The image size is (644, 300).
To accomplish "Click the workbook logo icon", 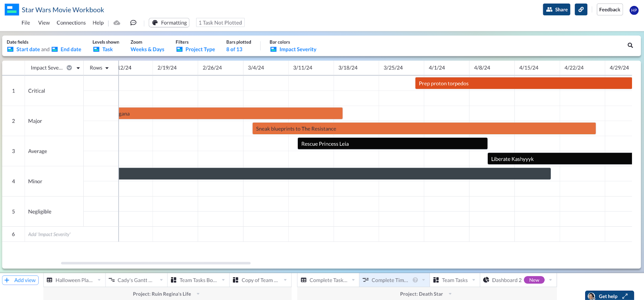I will coord(12,10).
